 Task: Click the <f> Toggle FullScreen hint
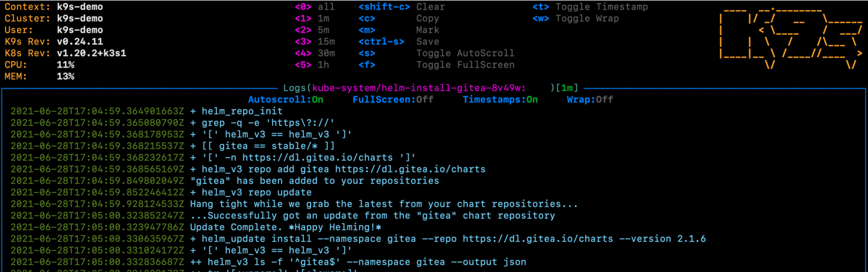(x=436, y=65)
